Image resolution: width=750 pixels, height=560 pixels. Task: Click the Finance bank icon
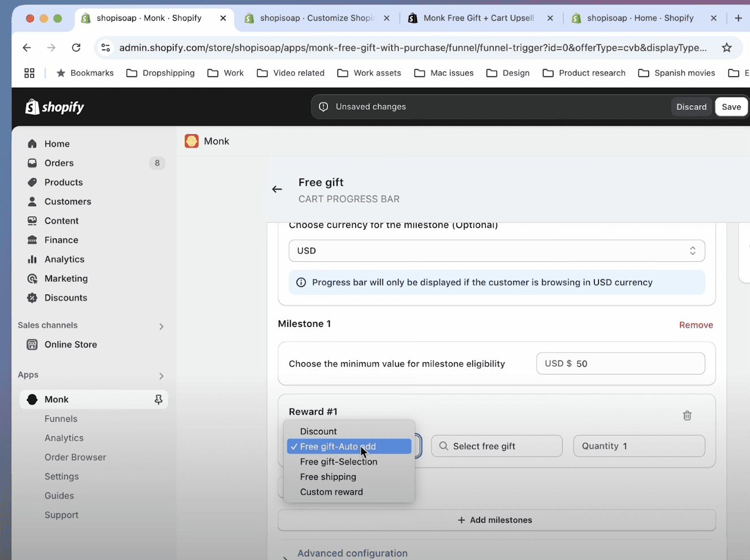coord(32,240)
